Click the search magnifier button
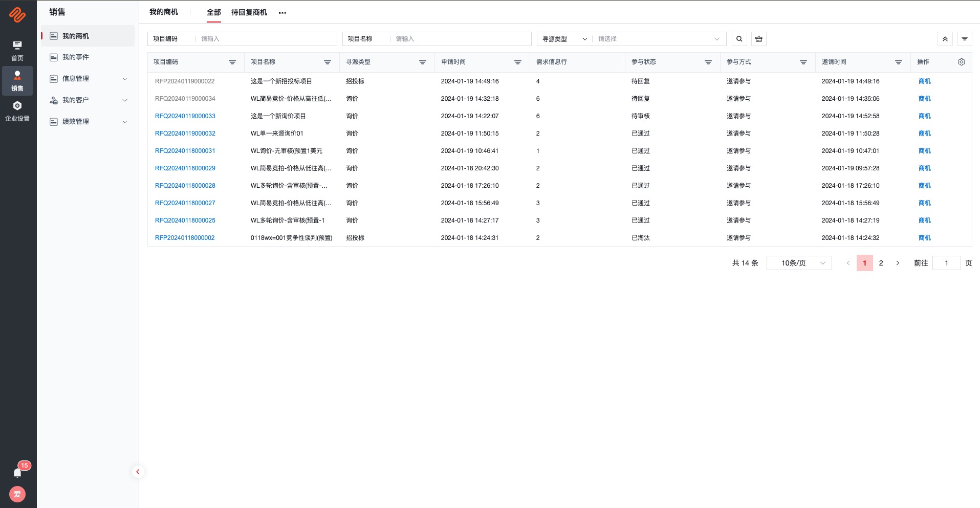Image resolution: width=980 pixels, height=508 pixels. point(739,39)
